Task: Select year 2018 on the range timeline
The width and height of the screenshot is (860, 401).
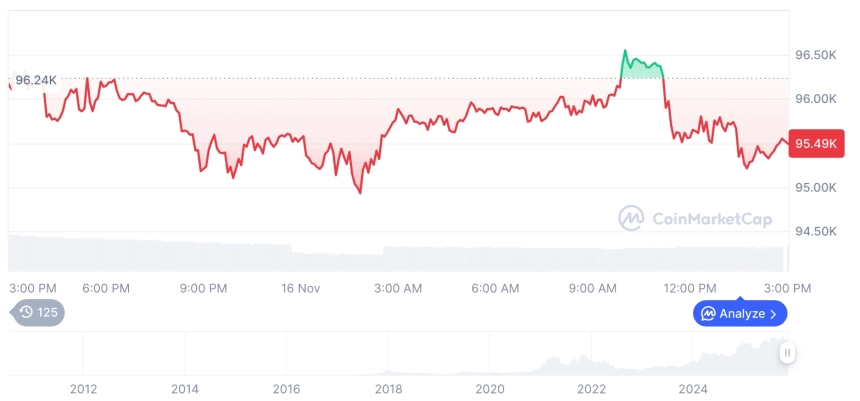Action: [x=388, y=389]
